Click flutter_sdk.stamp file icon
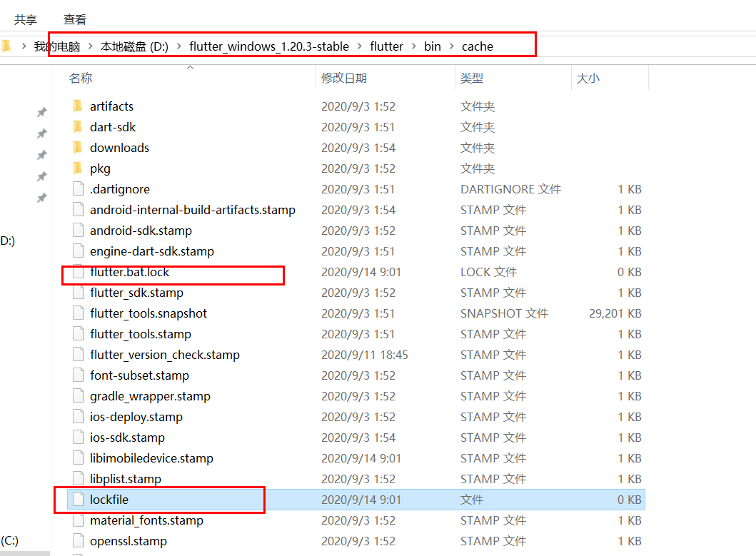756x556 pixels. coord(78,292)
